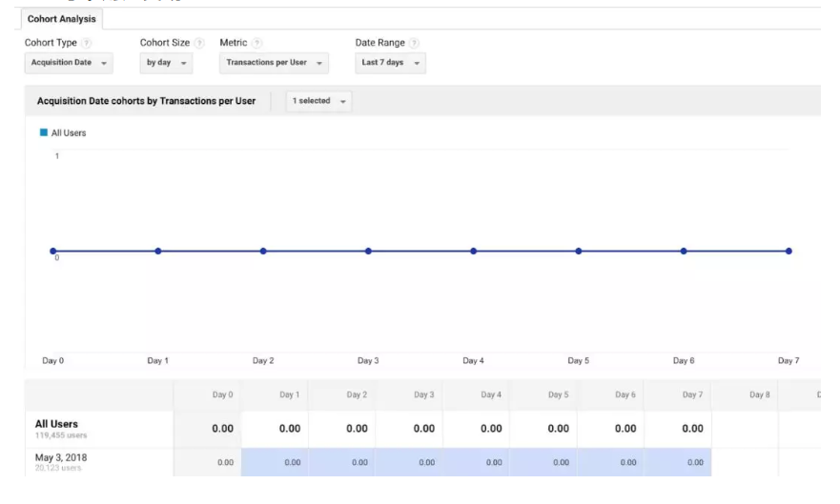Click the Day 5 chart data point
Image resolution: width=840 pixels, height=504 pixels.
[x=579, y=251]
